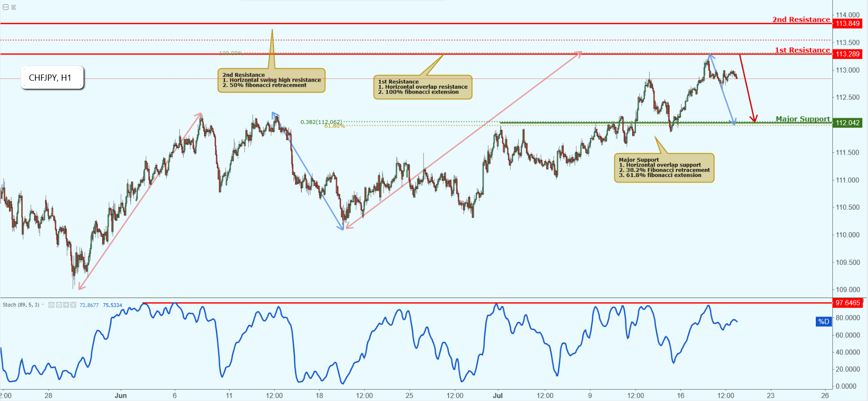
Task: Open Stoch indicator settings gear icon
Action: 59,305
